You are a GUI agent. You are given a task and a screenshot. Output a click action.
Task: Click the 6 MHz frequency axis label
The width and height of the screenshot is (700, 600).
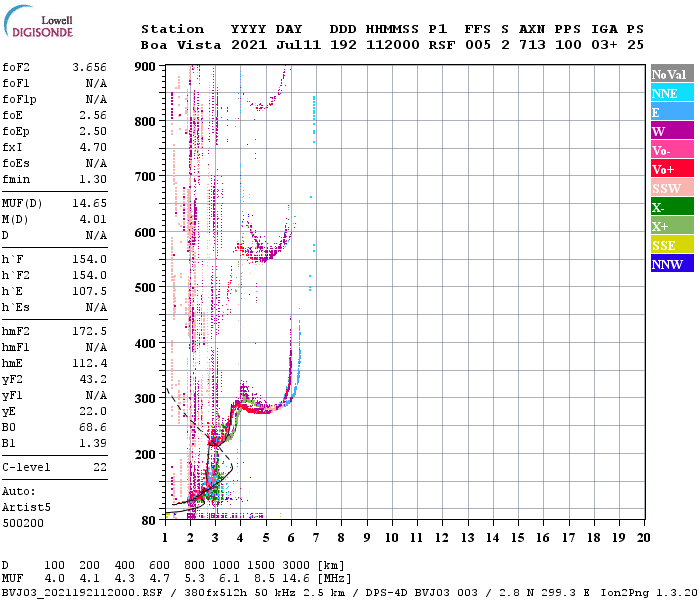pyautogui.click(x=291, y=538)
